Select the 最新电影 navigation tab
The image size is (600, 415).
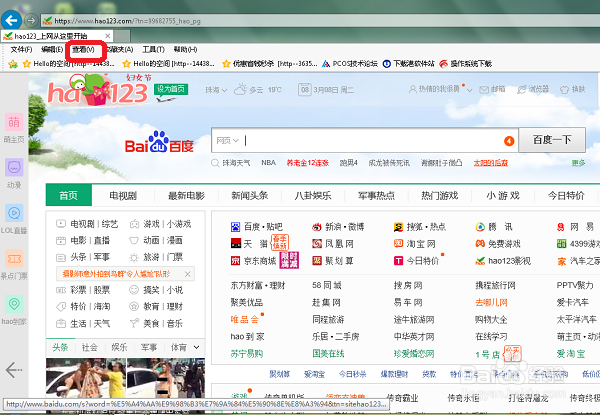pyautogui.click(x=186, y=196)
